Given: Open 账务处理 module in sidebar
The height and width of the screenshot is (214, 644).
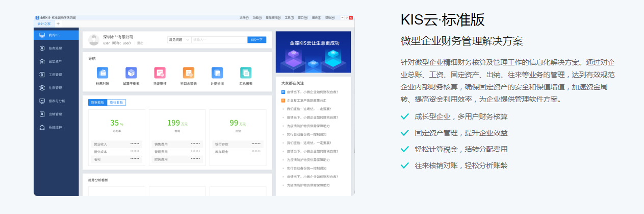Looking at the screenshot, I should point(56,48).
